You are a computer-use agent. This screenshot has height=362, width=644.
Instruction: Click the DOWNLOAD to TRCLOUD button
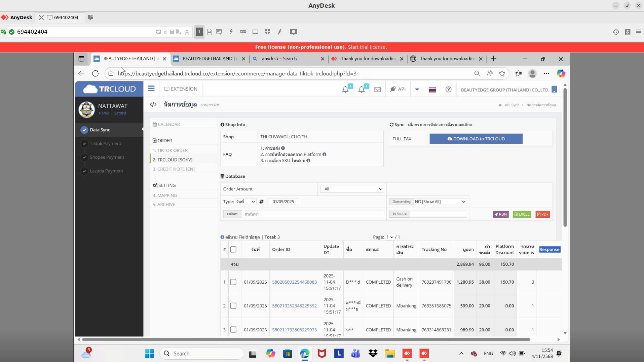476,139
